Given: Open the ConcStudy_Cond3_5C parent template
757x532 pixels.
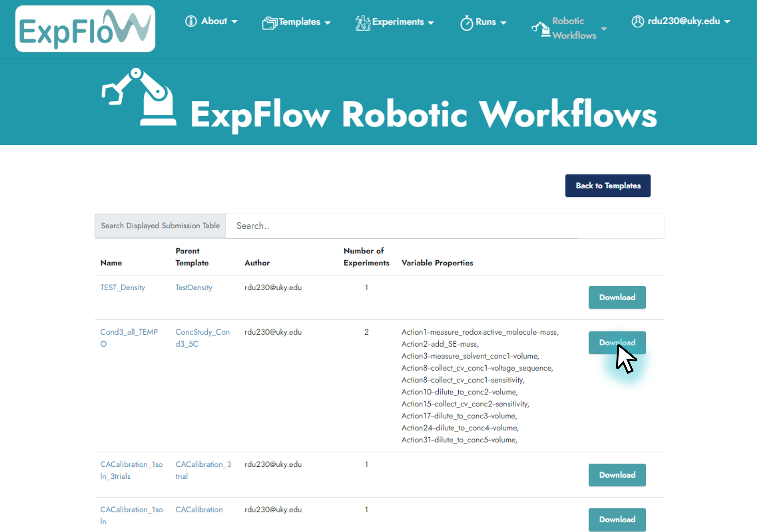Looking at the screenshot, I should click(x=202, y=338).
